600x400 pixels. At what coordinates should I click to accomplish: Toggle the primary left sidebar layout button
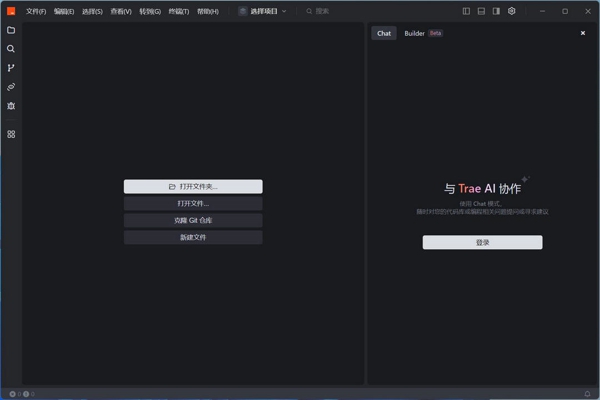click(466, 11)
